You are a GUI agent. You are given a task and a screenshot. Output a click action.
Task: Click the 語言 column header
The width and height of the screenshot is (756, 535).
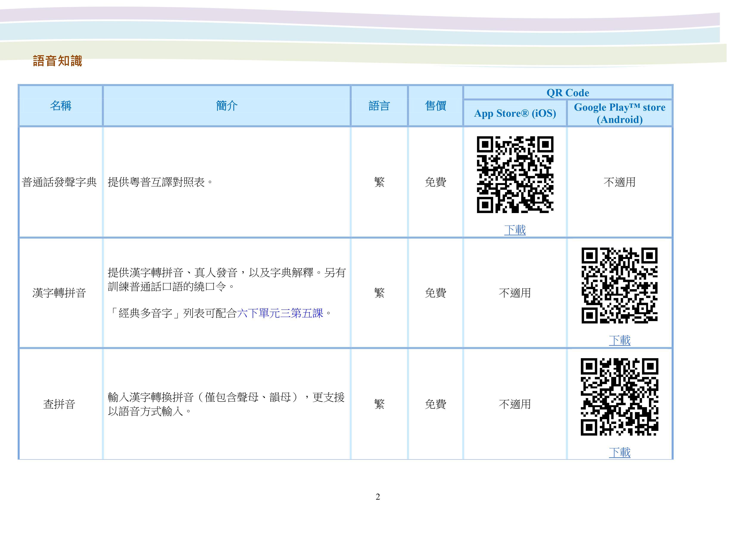click(x=379, y=106)
